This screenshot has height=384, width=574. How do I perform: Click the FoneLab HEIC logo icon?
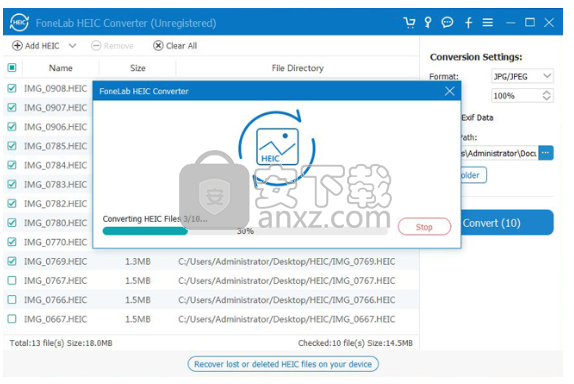point(19,23)
